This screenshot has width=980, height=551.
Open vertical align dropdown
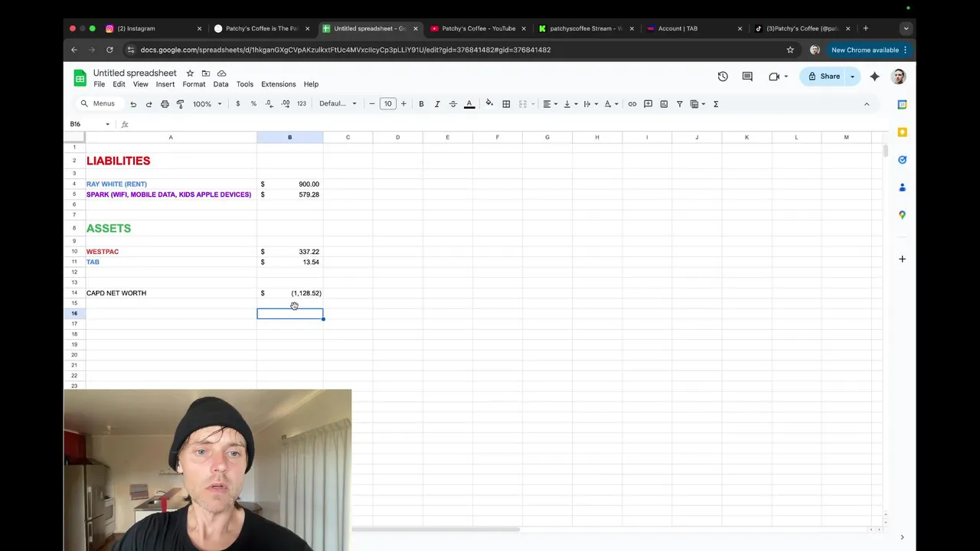coord(569,104)
